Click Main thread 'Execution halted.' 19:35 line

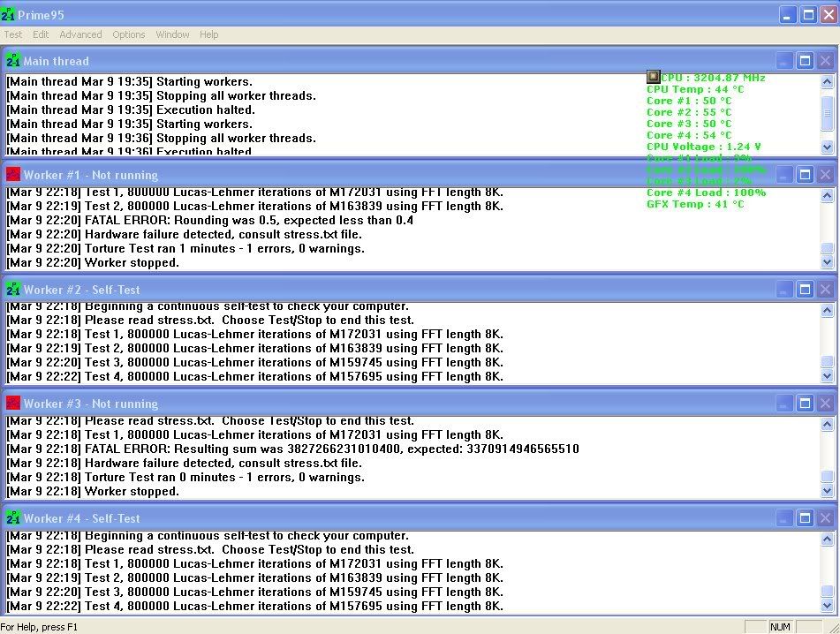click(x=131, y=109)
